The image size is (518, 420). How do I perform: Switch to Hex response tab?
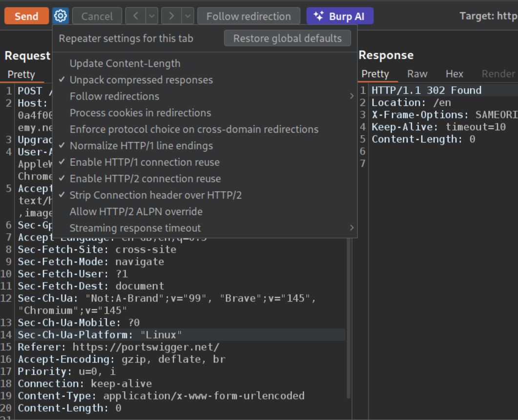point(454,74)
